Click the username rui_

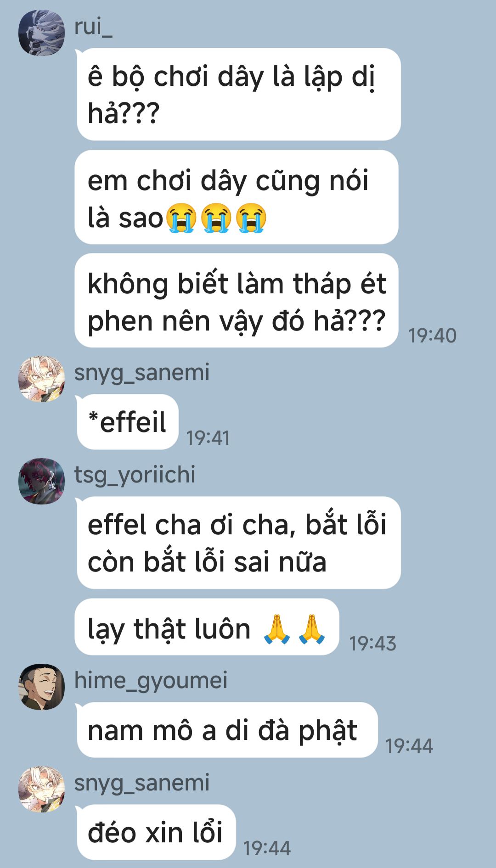(x=93, y=27)
